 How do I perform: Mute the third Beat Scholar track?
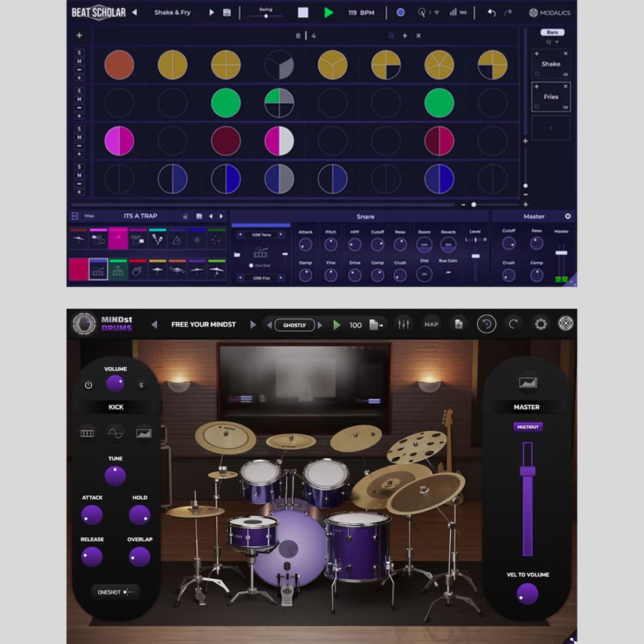click(79, 137)
